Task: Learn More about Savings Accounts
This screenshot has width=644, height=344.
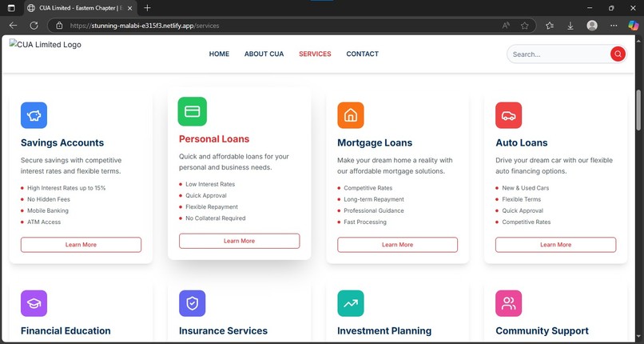Action: [x=81, y=245]
